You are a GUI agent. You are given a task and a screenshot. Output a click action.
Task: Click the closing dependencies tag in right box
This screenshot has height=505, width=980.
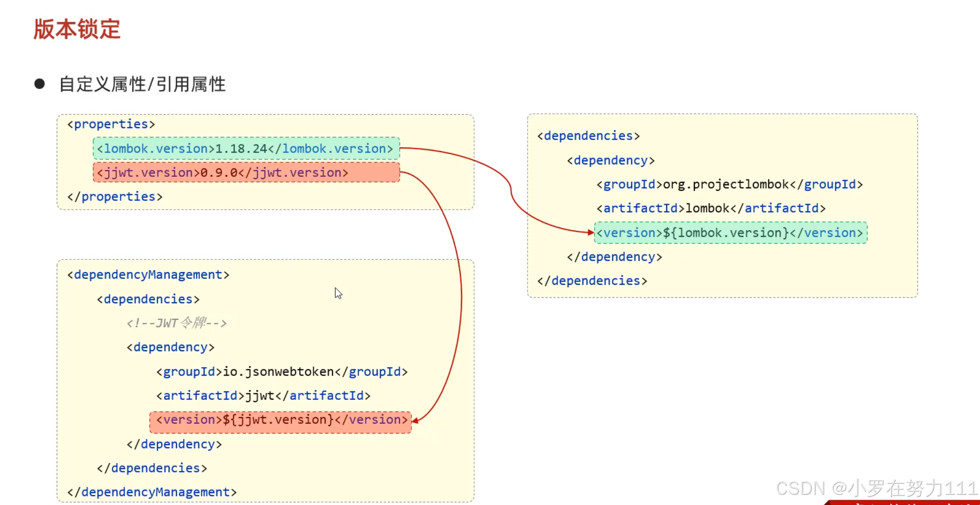(592, 281)
